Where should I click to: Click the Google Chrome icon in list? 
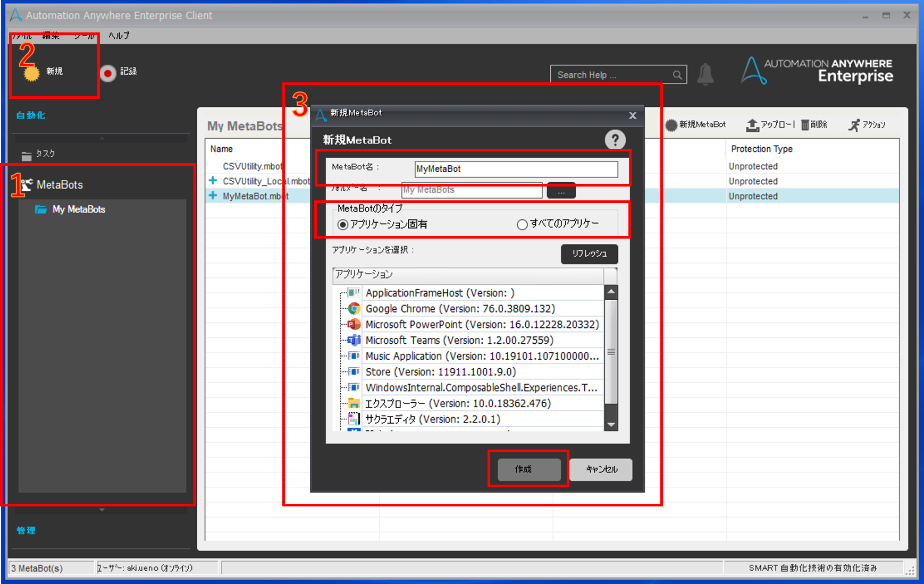pos(354,309)
